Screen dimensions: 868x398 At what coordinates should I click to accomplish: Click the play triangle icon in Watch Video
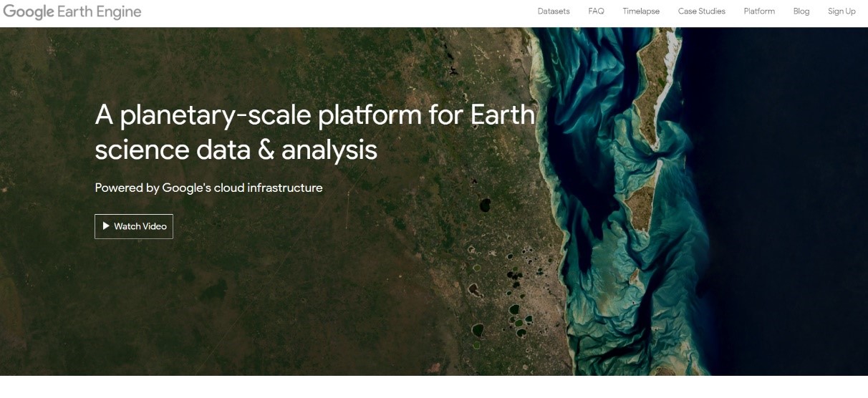106,226
